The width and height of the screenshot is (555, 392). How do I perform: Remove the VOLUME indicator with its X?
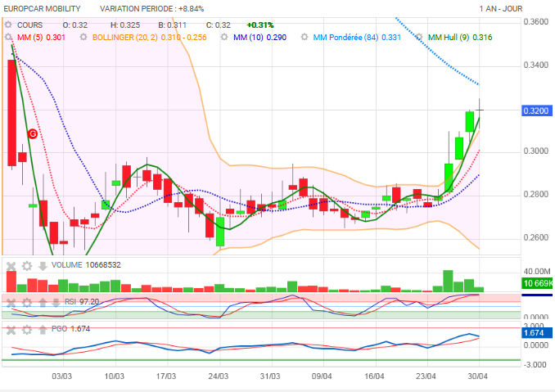click(x=11, y=265)
